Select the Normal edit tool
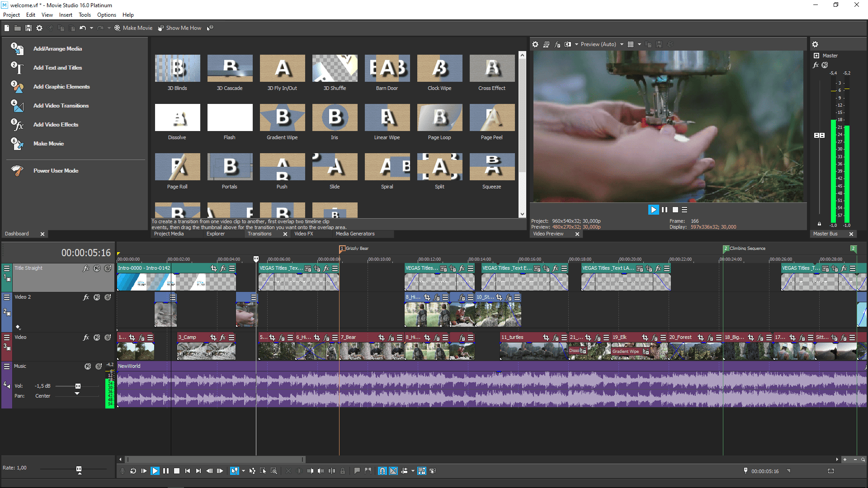Viewport: 868px width, 488px height. pos(234,471)
